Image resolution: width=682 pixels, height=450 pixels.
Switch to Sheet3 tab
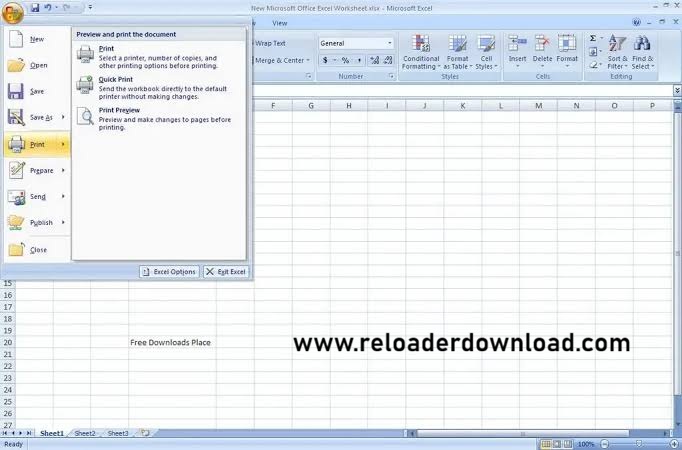(x=118, y=433)
